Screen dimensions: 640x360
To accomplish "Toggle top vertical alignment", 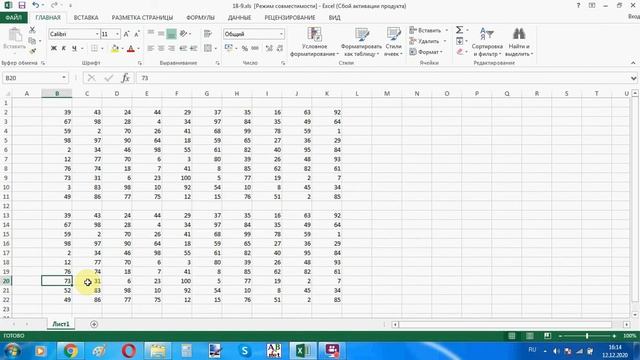I will click(151, 33).
